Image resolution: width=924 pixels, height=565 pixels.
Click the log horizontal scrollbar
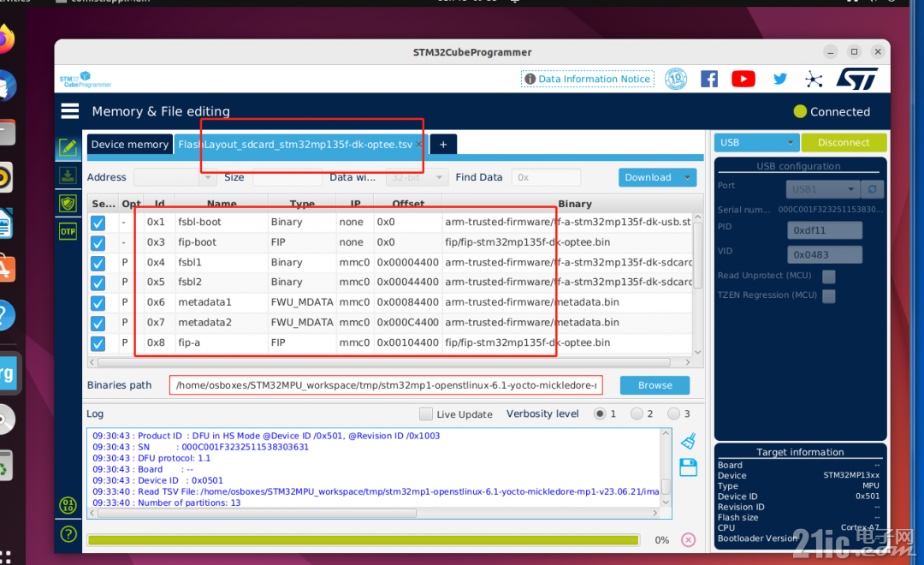(x=257, y=513)
